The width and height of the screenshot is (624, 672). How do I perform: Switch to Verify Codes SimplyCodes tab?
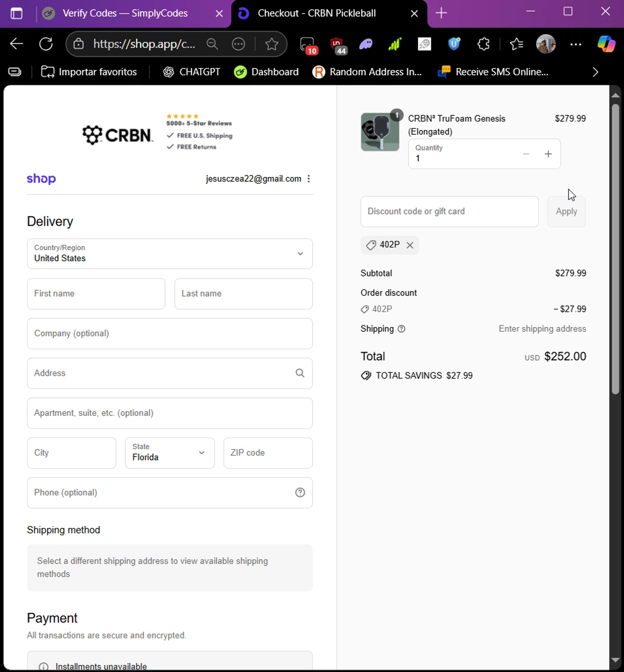click(126, 13)
